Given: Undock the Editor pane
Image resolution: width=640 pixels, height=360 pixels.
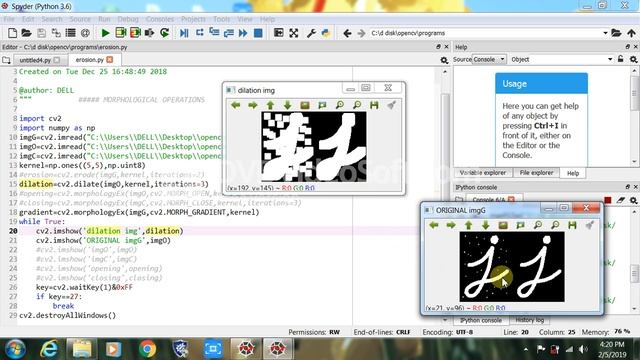Looking at the screenshot, I should coord(438,47).
